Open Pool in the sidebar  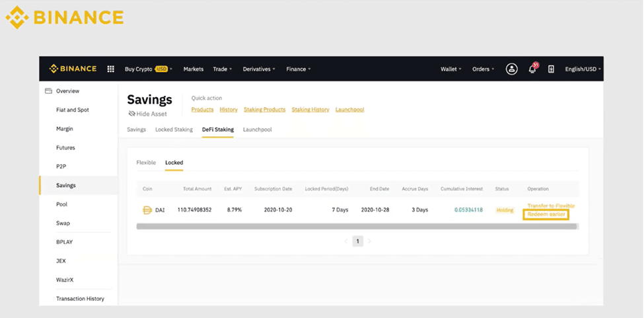(61, 204)
